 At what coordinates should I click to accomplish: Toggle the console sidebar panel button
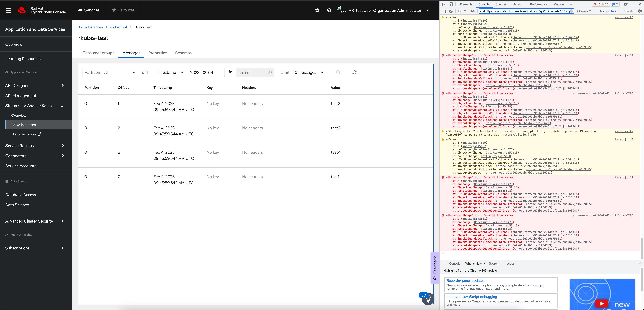(x=444, y=11)
